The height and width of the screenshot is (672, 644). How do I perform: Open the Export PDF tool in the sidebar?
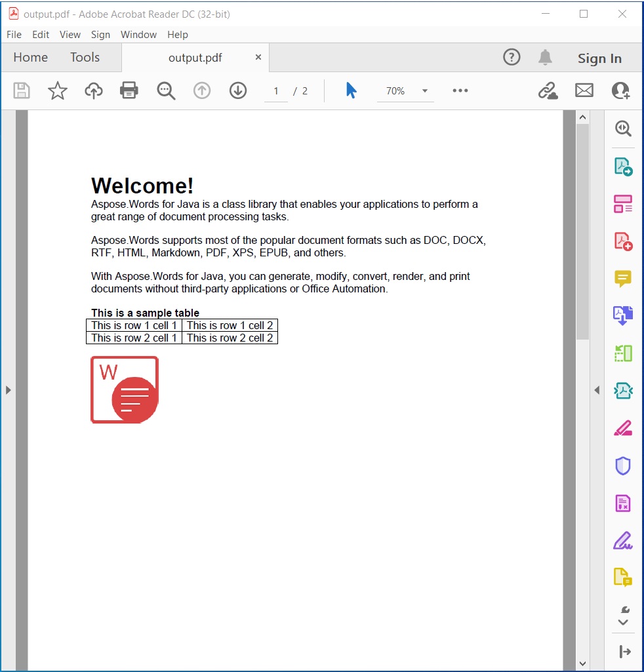(x=622, y=167)
